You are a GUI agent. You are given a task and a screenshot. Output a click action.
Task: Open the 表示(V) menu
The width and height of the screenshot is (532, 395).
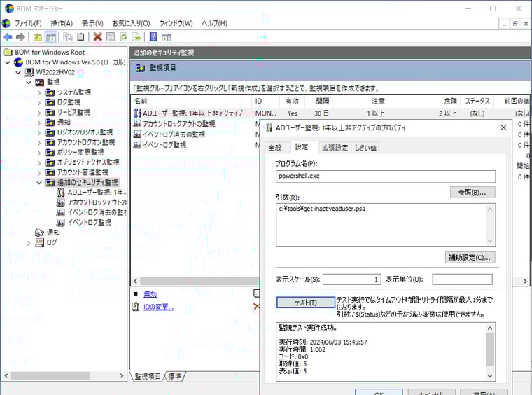[92, 23]
